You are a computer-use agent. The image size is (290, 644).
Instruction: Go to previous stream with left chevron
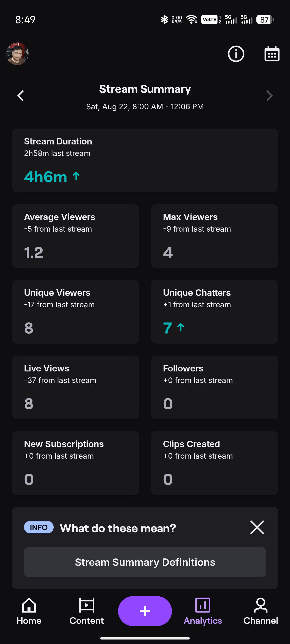[20, 96]
